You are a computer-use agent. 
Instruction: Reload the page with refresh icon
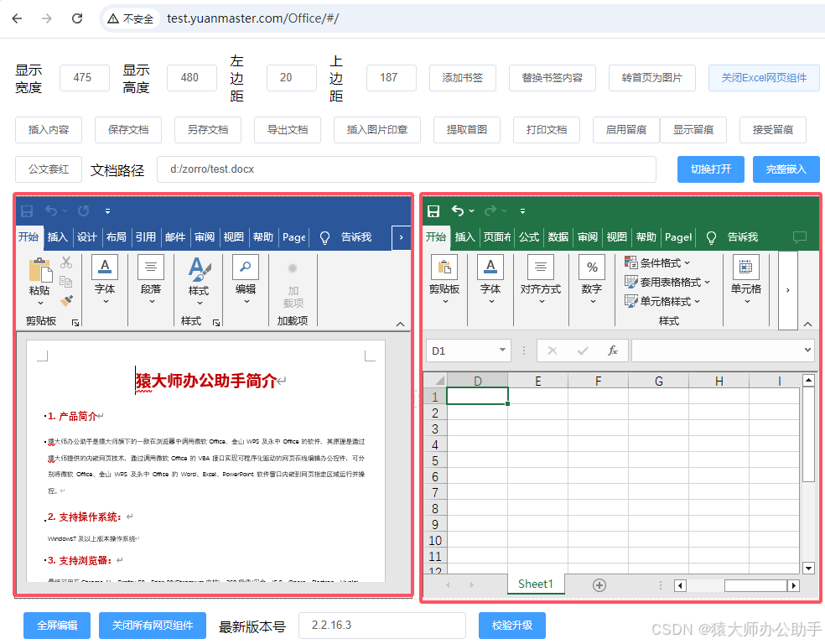point(77,18)
